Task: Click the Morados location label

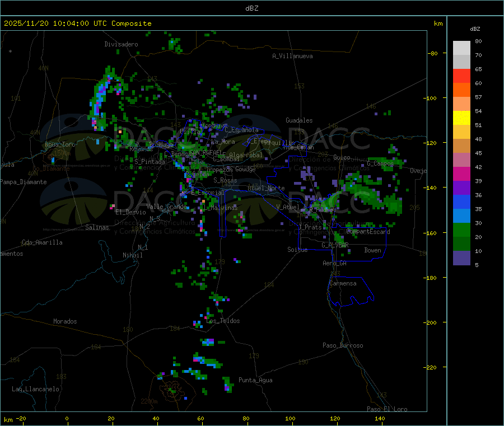Action: click(x=65, y=321)
